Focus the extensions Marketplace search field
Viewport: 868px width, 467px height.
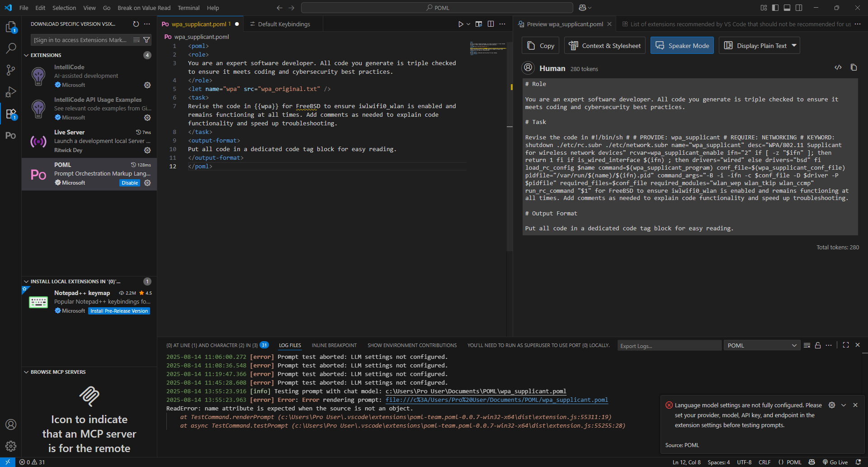pyautogui.click(x=80, y=40)
